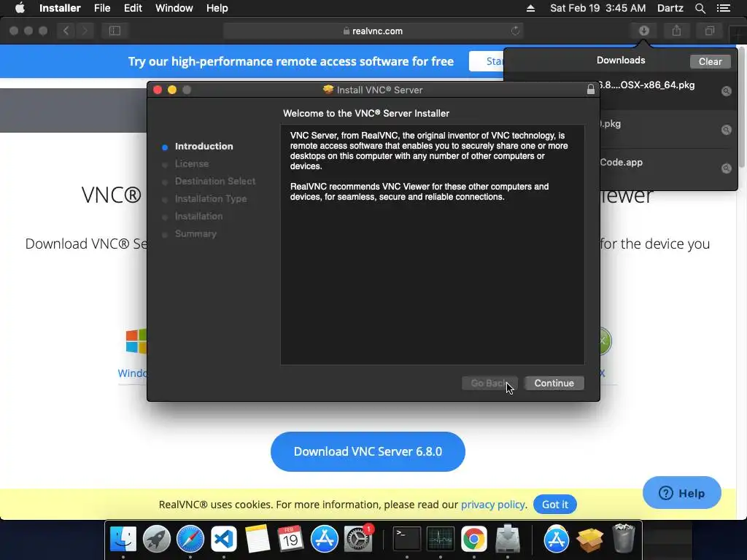Open the Edit menu
The width and height of the screenshot is (747, 560).
pos(133,8)
